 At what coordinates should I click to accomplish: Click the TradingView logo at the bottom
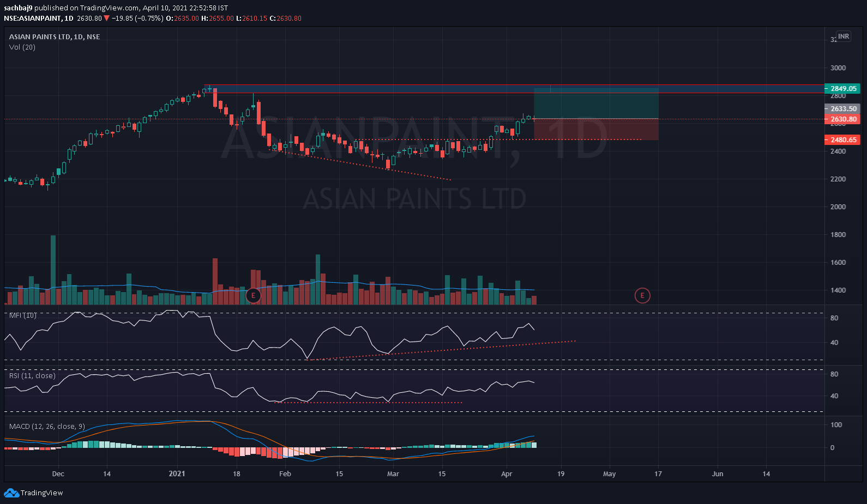pyautogui.click(x=33, y=493)
